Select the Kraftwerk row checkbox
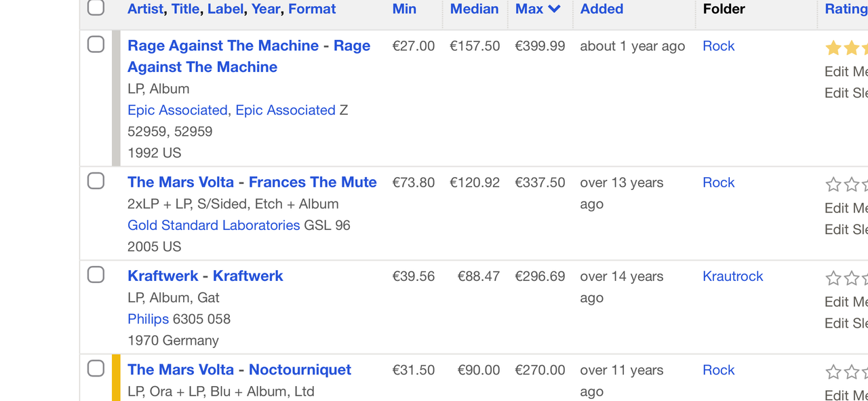 click(x=96, y=274)
